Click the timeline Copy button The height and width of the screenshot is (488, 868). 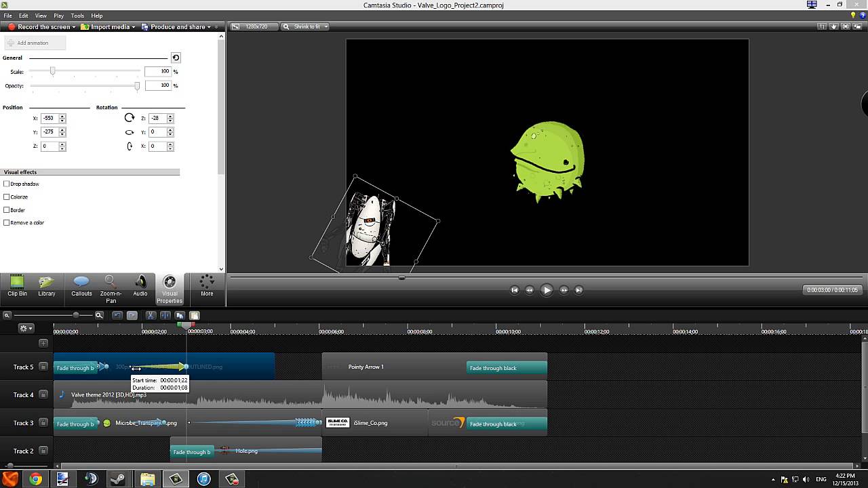pyautogui.click(x=180, y=315)
